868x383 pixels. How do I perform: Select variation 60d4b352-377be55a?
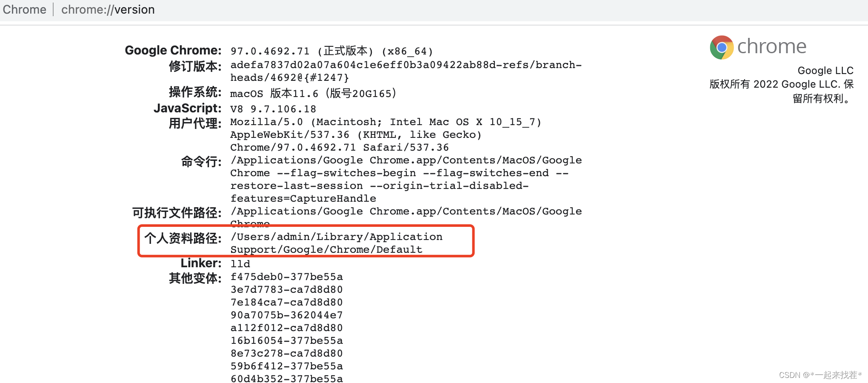click(x=287, y=378)
